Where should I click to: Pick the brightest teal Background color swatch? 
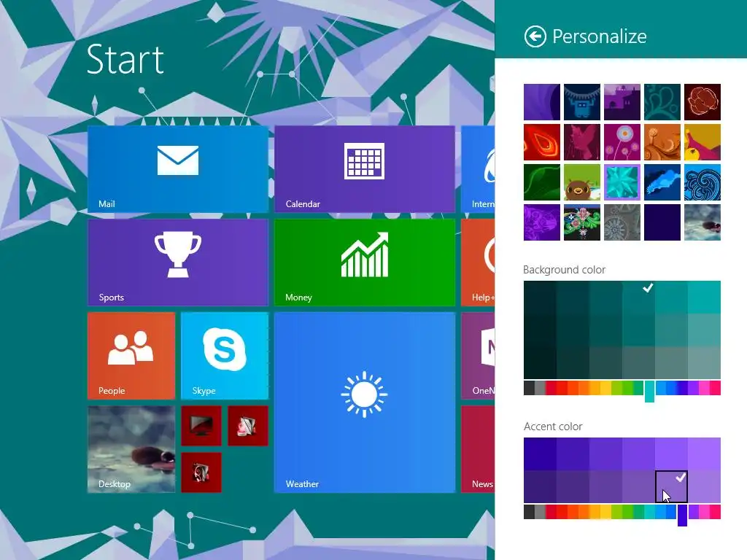704,297
